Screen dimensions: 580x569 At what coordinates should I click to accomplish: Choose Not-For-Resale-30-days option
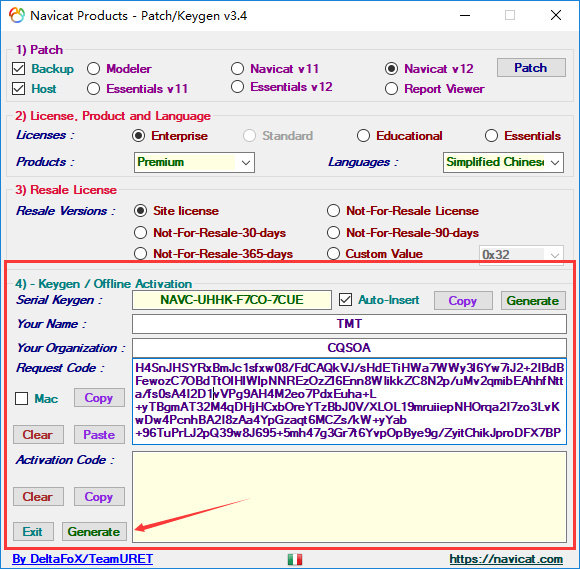click(141, 233)
